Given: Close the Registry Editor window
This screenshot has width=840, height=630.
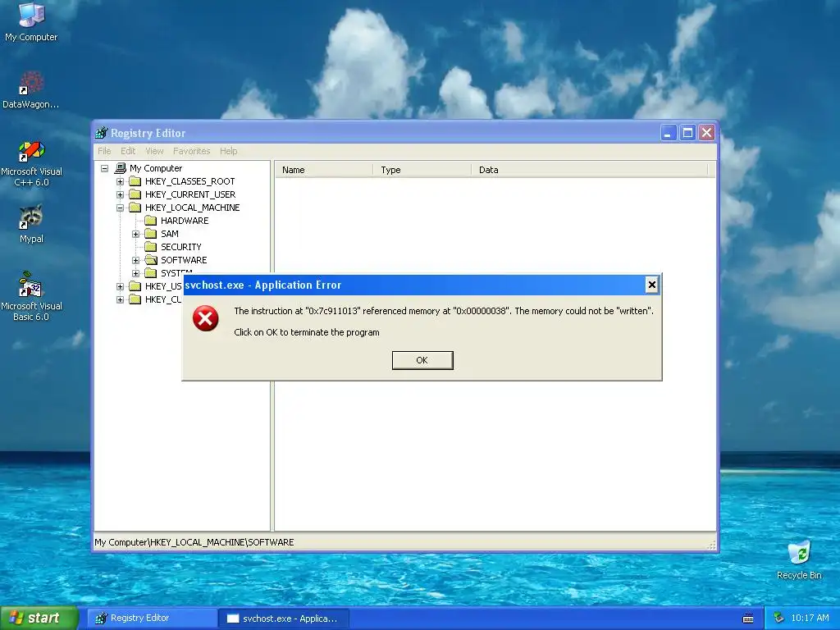Looking at the screenshot, I should point(707,132).
